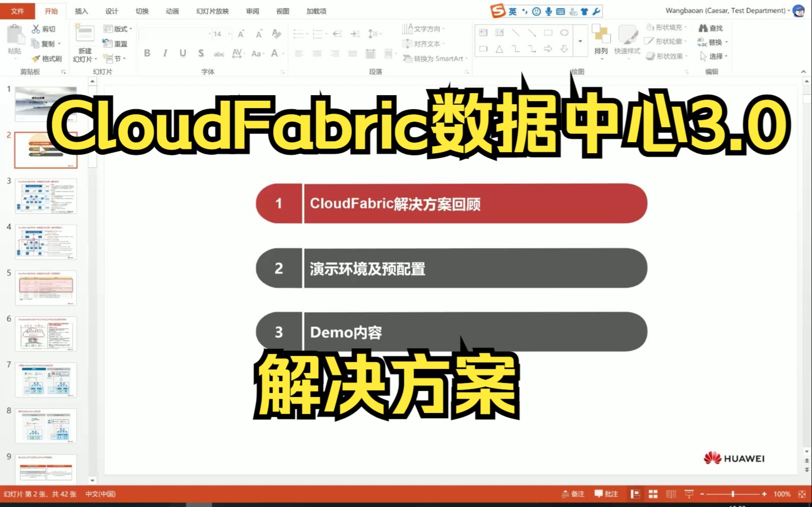This screenshot has height=507, width=812.
Task: Switch to Slide Sorter view in status bar
Action: point(653,494)
